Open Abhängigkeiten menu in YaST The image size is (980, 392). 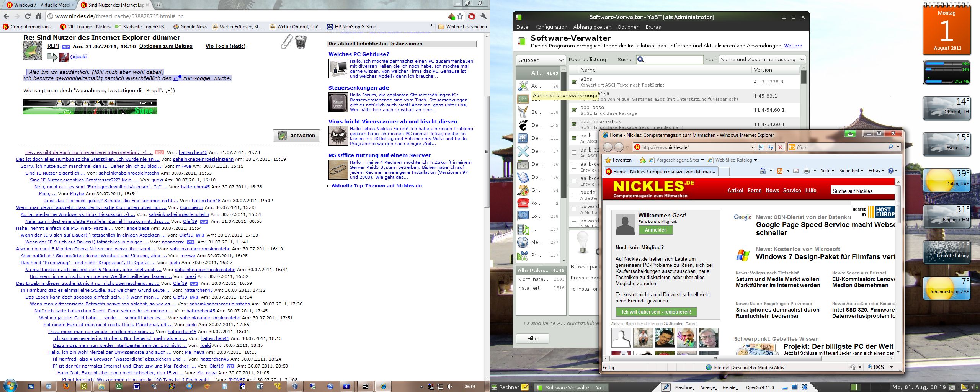coord(592,27)
